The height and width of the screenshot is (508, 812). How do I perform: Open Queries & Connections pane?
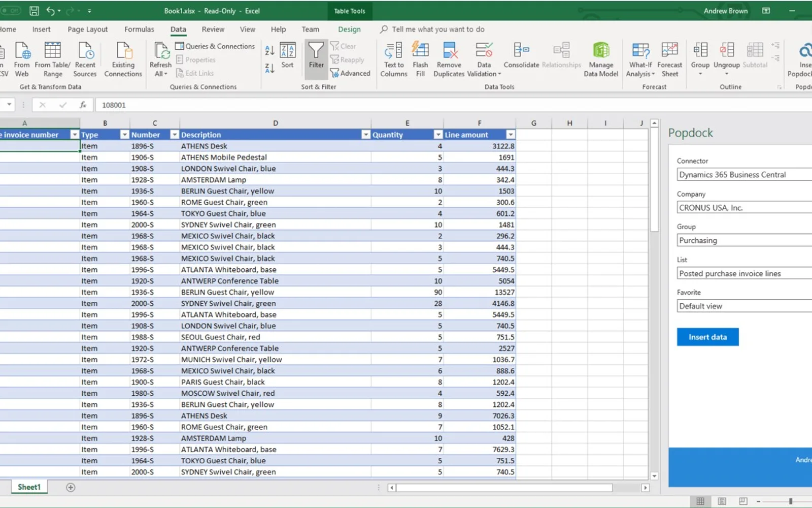point(215,46)
